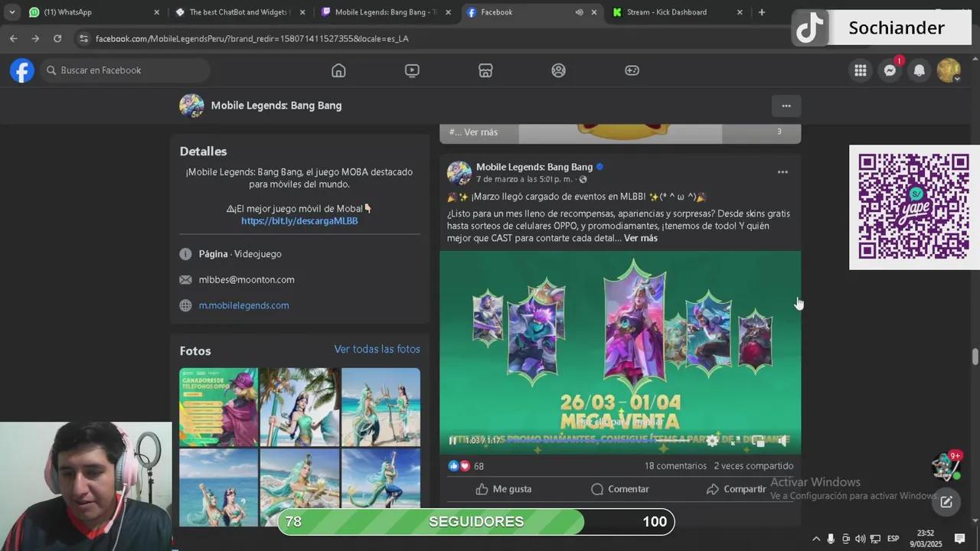The width and height of the screenshot is (980, 551).
Task: Click the post author's profile avatar
Action: pyautogui.click(x=459, y=173)
